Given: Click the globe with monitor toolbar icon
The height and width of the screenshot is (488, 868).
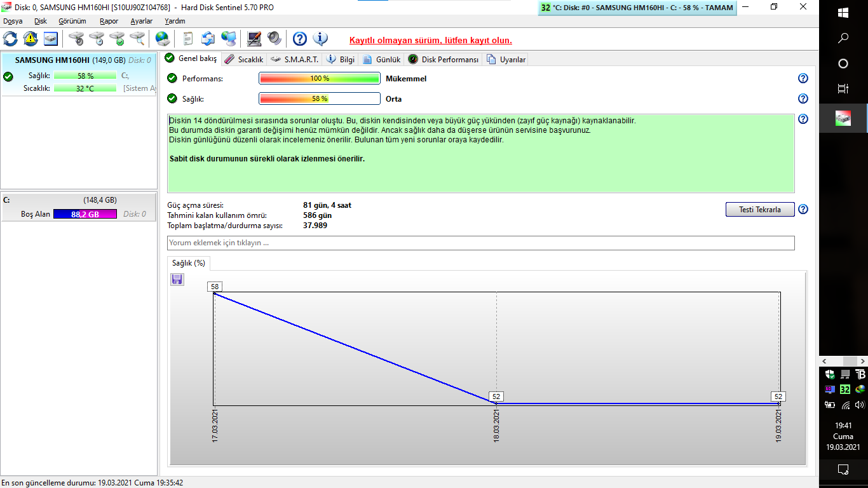Looking at the screenshot, I should click(x=229, y=39).
